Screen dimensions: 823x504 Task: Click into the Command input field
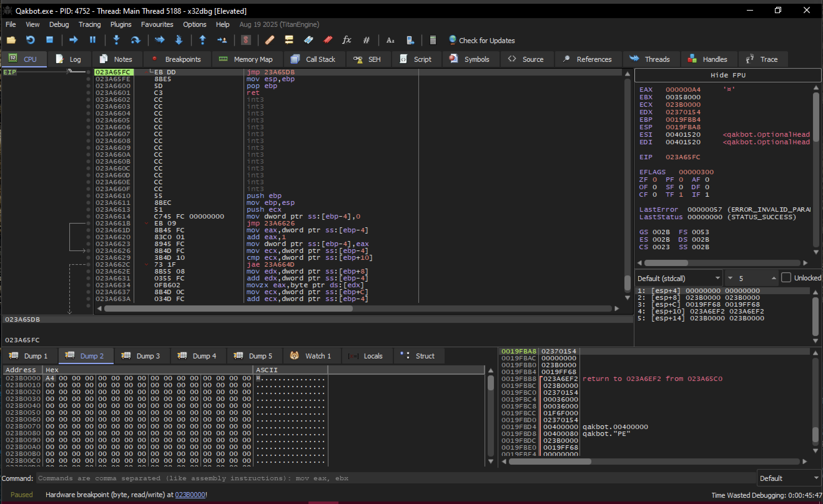(x=396, y=478)
